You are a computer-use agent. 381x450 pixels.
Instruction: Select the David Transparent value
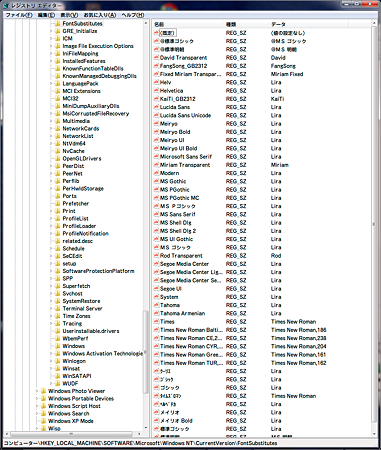point(183,58)
